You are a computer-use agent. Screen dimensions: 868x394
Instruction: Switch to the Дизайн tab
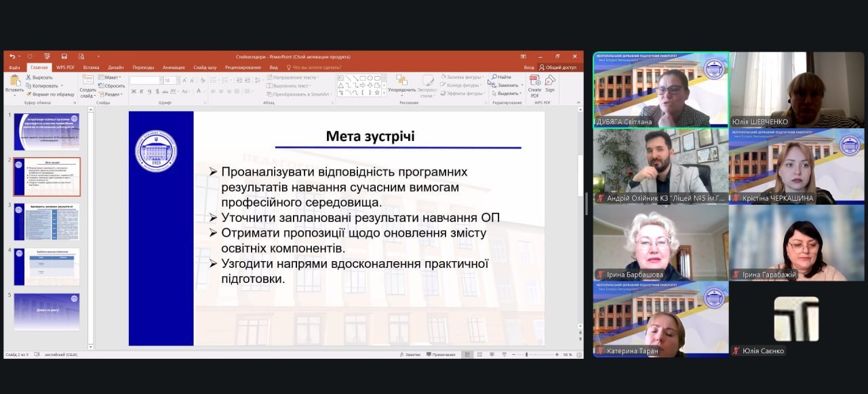[x=115, y=67]
